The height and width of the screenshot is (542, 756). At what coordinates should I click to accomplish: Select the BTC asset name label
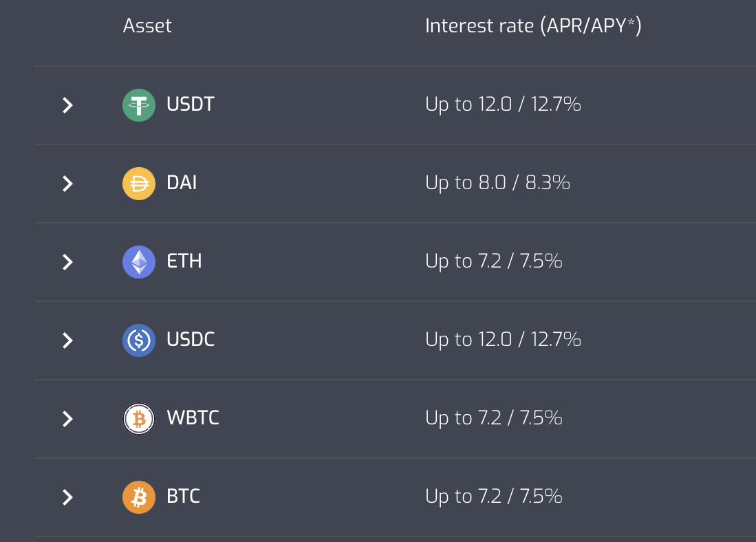pyautogui.click(x=183, y=496)
